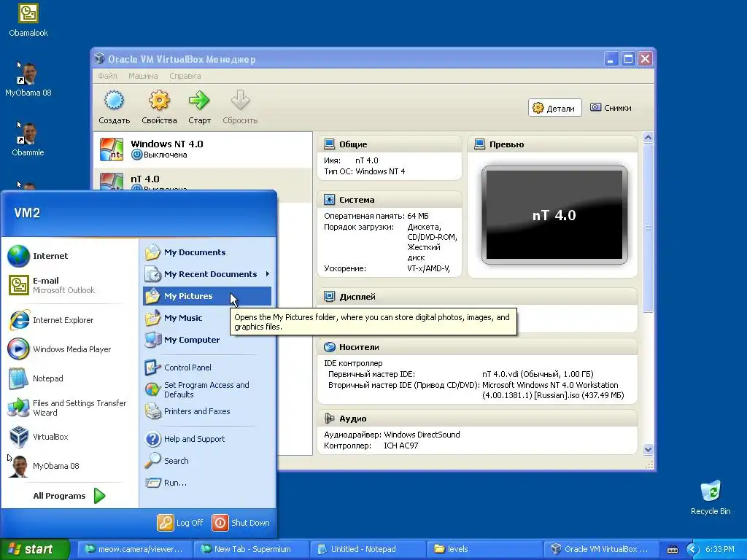Image resolution: width=747 pixels, height=560 pixels.
Task: Switch to the Снимки snapshots view
Action: (x=611, y=108)
